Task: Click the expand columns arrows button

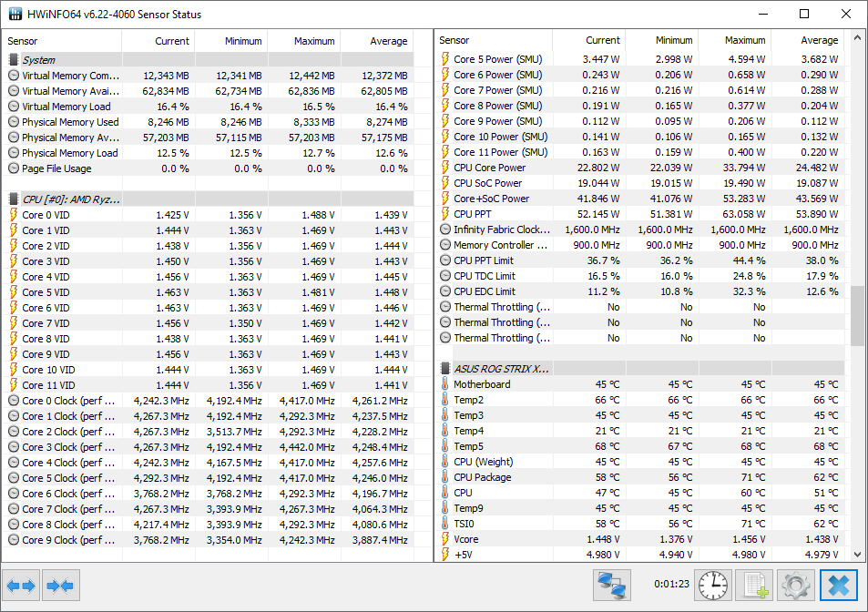Action: tap(21, 586)
